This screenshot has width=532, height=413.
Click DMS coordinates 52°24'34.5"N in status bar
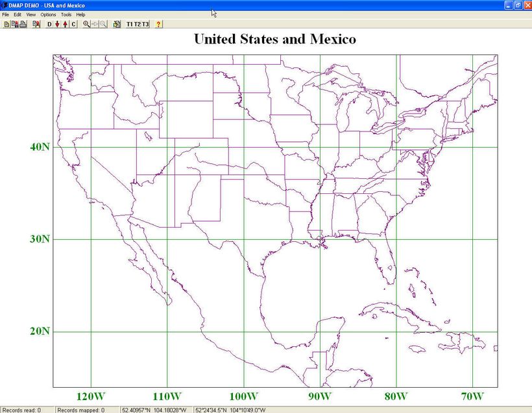tap(231, 410)
